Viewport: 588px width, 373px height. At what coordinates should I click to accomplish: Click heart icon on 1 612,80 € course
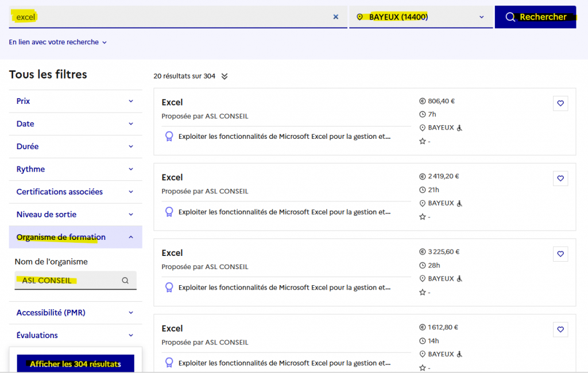coord(560,329)
